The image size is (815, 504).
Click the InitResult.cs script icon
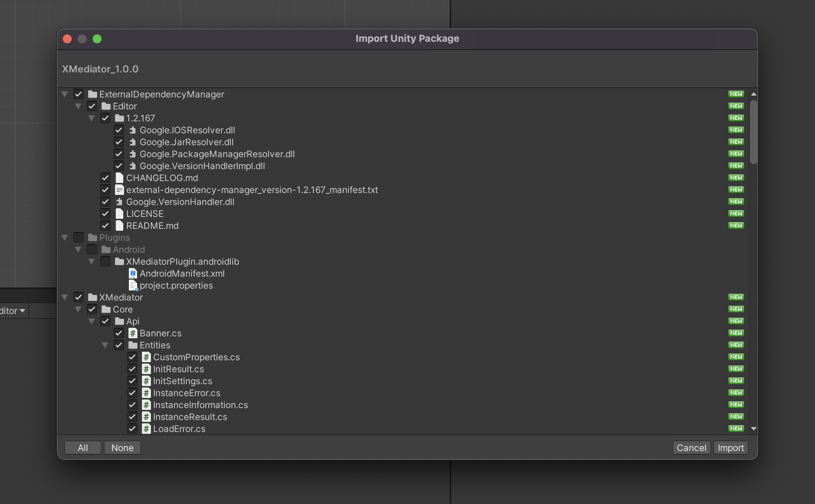click(146, 369)
